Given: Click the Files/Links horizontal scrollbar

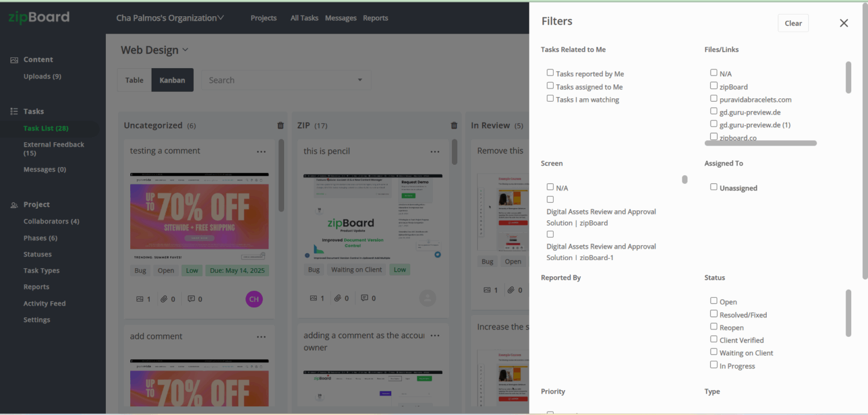Looking at the screenshot, I should coord(760,143).
